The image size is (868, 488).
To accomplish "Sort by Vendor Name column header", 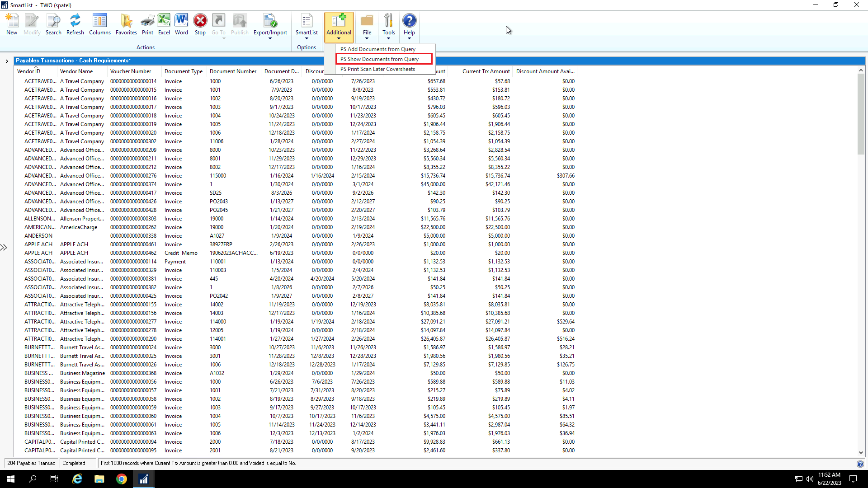I will click(x=76, y=71).
